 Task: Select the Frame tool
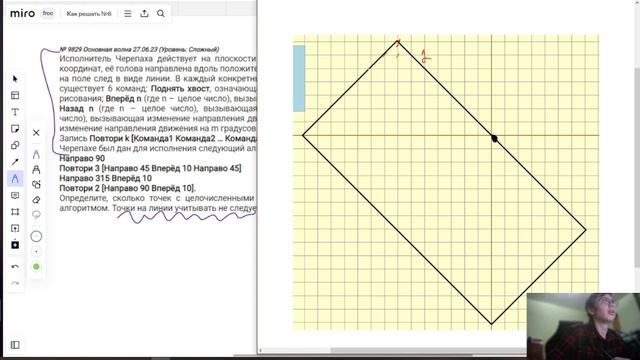(x=15, y=212)
